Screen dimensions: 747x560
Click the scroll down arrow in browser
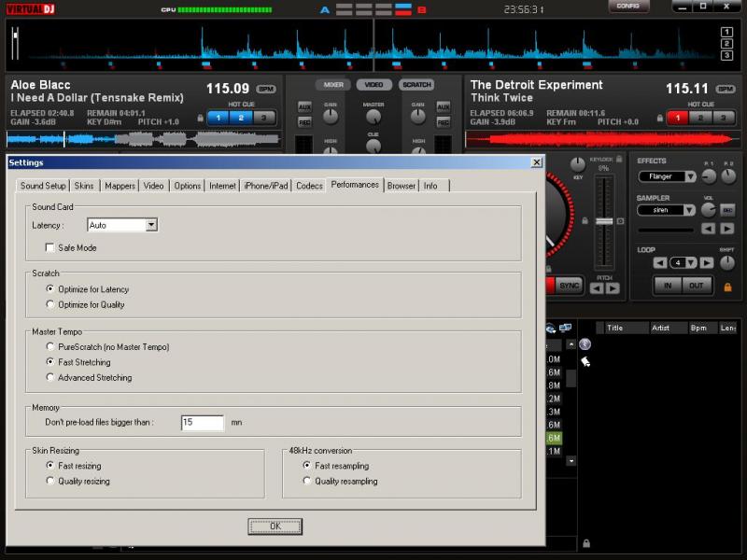pos(571,460)
